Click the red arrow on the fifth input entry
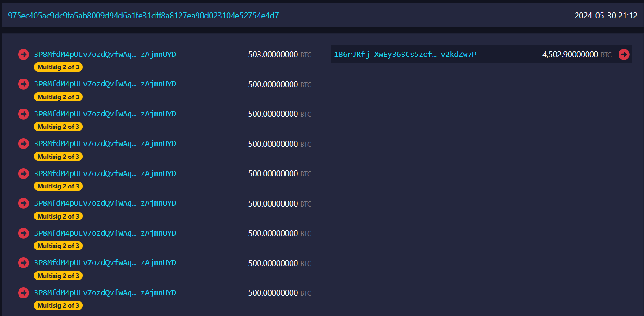Screen dimensions: 644x316 [x=23, y=173]
